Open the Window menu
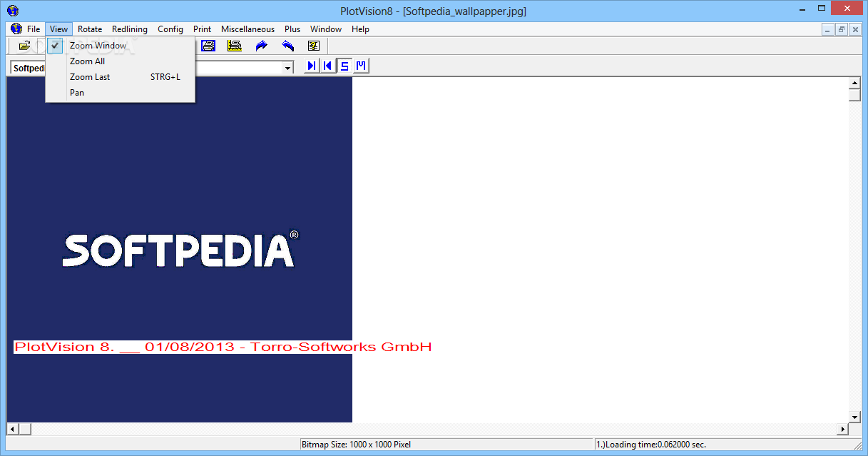The image size is (868, 456). [326, 29]
